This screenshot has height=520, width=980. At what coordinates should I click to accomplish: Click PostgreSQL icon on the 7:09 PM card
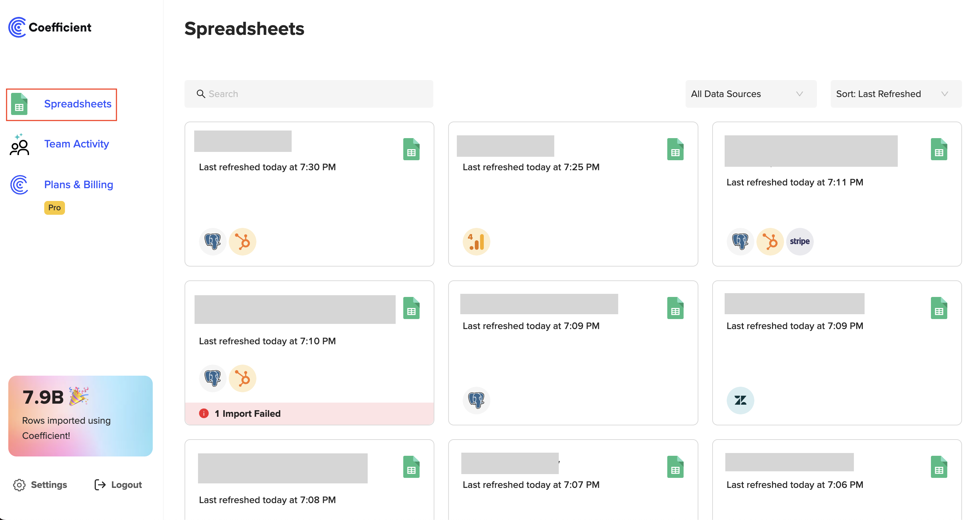(x=476, y=400)
